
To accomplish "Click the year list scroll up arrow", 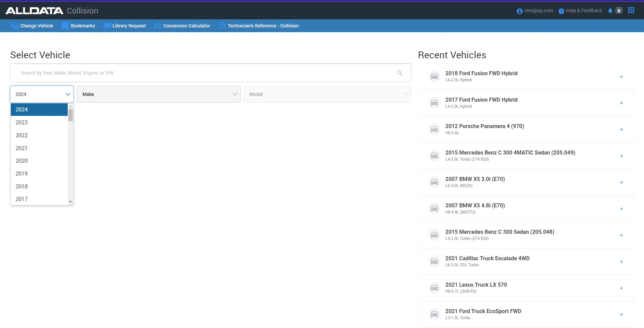I will click(70, 106).
